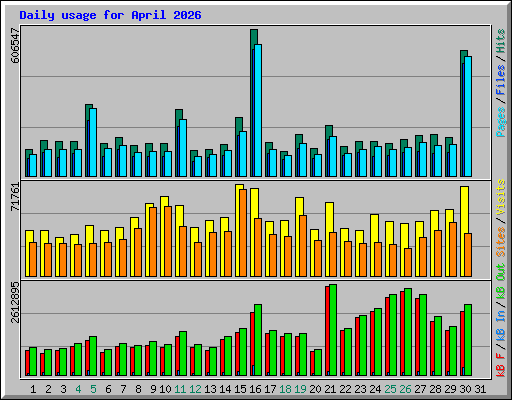
Task: Select day label 10 on the x-axis
Action: tap(165, 389)
